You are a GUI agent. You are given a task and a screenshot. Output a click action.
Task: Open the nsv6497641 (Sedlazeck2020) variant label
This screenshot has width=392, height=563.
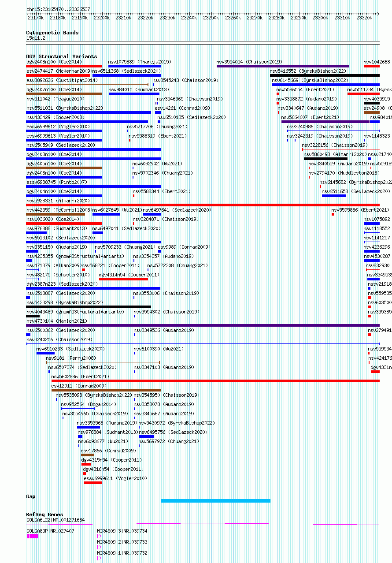point(177,210)
